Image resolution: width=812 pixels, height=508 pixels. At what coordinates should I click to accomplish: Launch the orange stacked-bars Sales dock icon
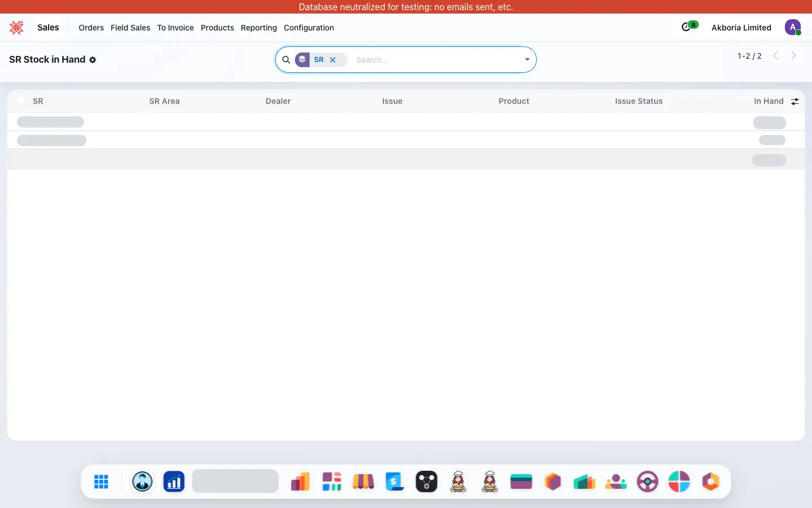click(301, 482)
